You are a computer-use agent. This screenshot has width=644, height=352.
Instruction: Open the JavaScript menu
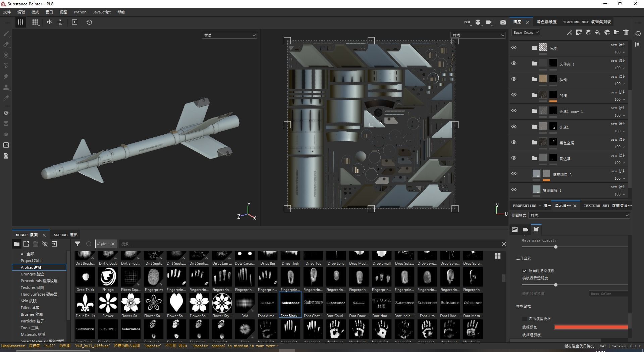(x=102, y=12)
